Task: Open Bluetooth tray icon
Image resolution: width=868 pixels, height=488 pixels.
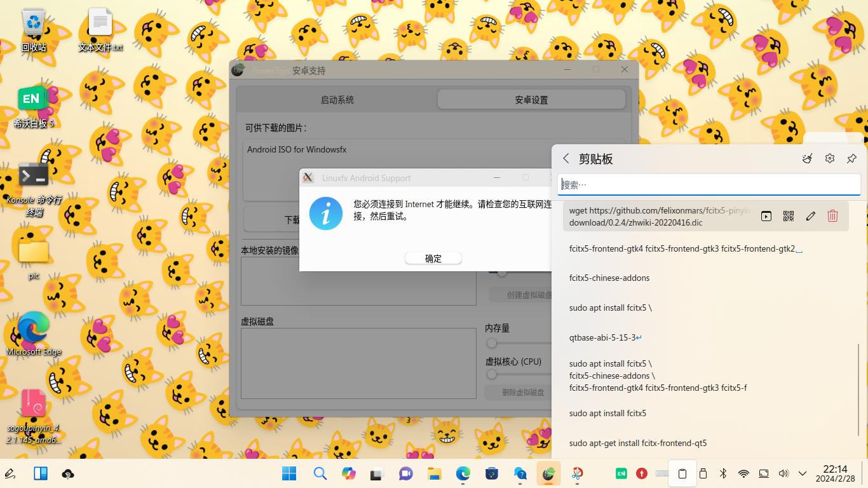Action: 723,473
